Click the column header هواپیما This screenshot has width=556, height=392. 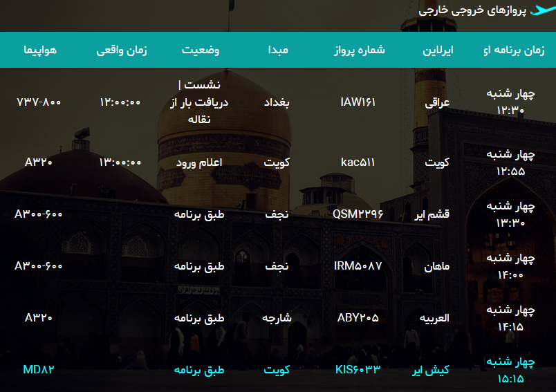[40, 50]
